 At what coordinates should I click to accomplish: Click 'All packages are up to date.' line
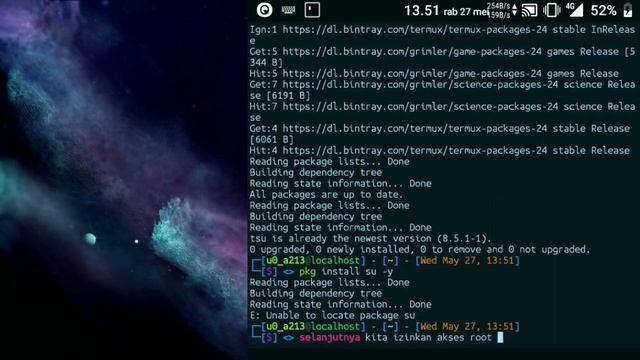point(326,194)
